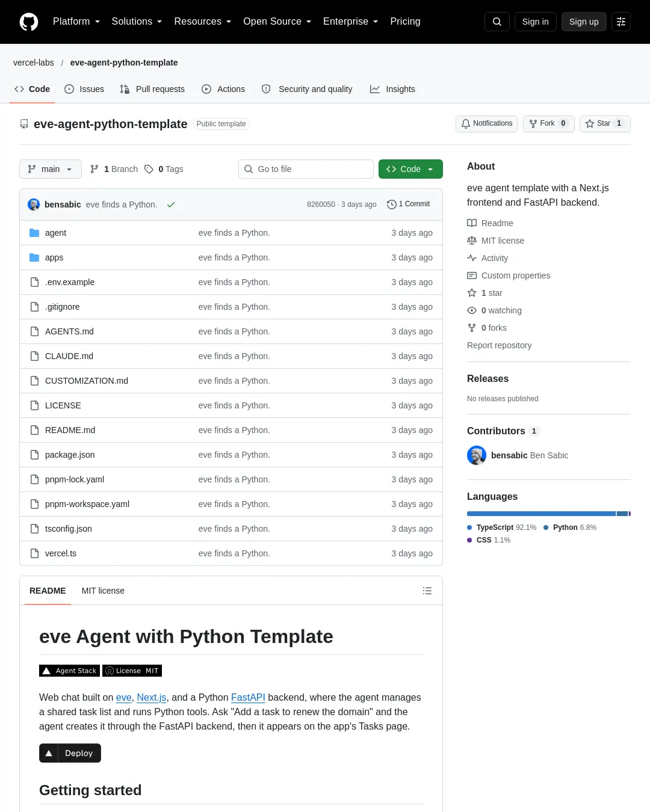
Task: Open the main branch dropdown
Action: tap(50, 169)
